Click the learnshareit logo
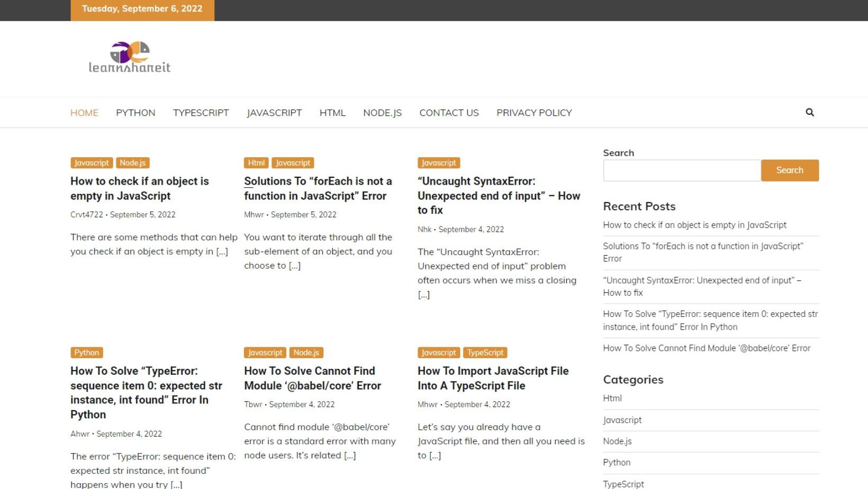The height and width of the screenshot is (489, 868). click(130, 57)
